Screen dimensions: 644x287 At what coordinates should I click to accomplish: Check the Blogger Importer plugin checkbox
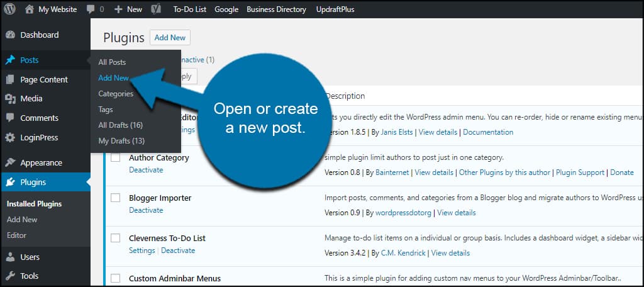click(x=116, y=198)
